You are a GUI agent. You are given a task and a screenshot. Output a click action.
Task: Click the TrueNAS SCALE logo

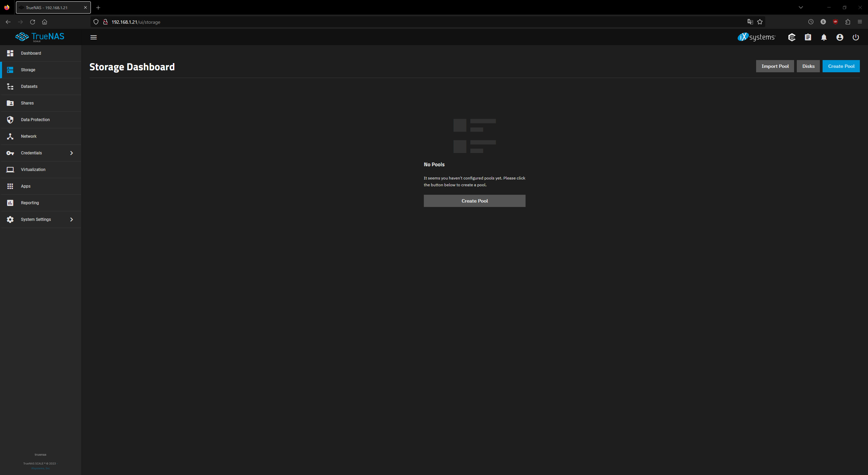(40, 37)
